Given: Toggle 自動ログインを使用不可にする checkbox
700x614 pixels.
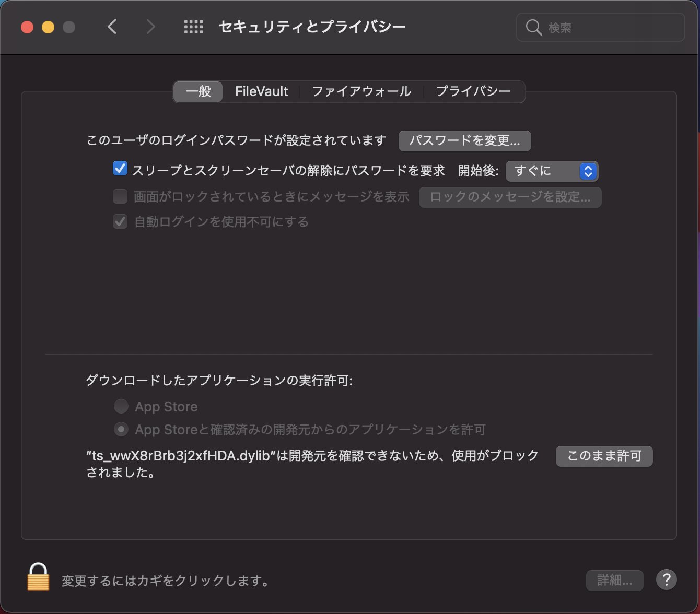Looking at the screenshot, I should 120,222.
